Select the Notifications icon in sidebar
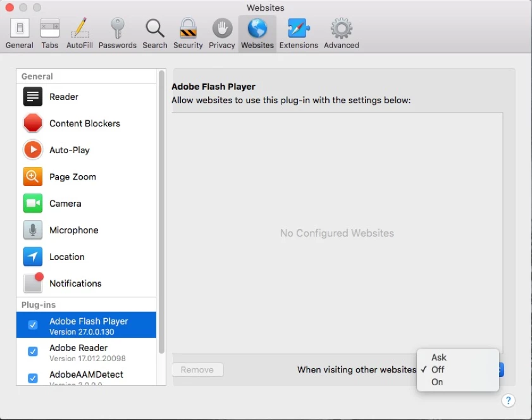 click(x=34, y=283)
